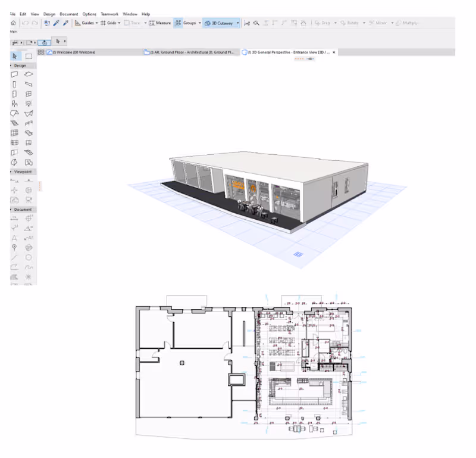476x458 pixels.
Task: Select the Marquee tool
Action: (29, 55)
